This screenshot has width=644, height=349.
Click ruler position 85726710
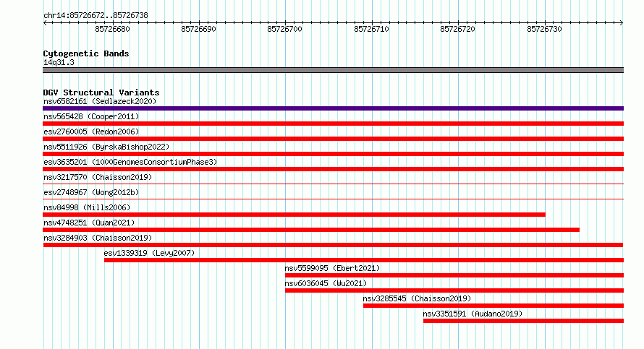pyautogui.click(x=371, y=29)
